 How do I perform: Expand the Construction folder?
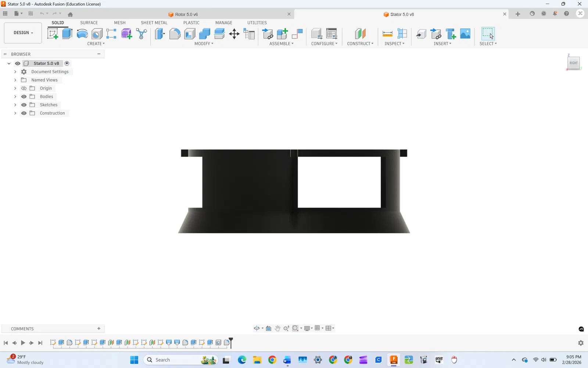(15, 113)
